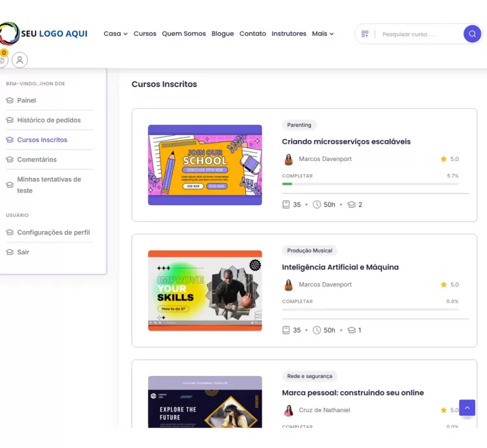The image size is (487, 448).
Task: Open Inteligência Artificial e Máquina course title
Action: pyautogui.click(x=340, y=267)
